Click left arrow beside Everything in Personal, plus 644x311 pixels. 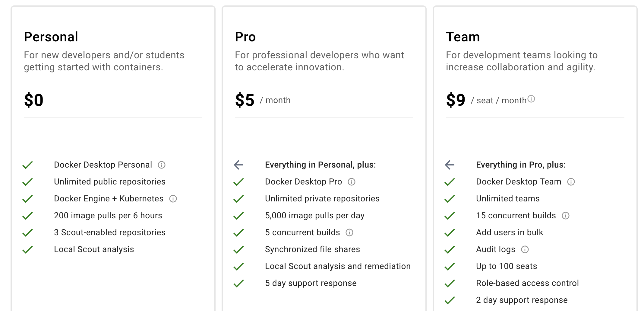238,165
